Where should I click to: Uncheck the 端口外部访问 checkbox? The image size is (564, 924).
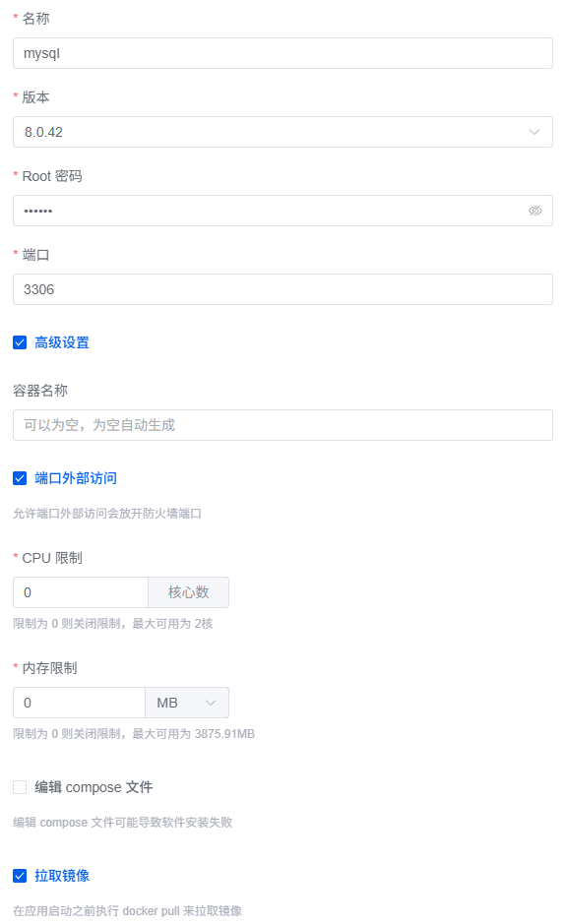point(20,478)
